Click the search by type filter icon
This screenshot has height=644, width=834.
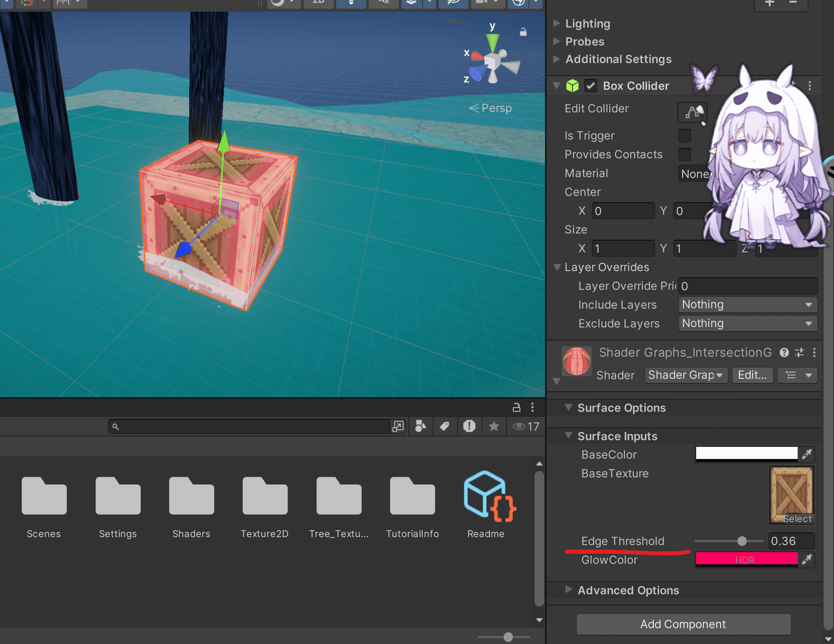click(421, 426)
